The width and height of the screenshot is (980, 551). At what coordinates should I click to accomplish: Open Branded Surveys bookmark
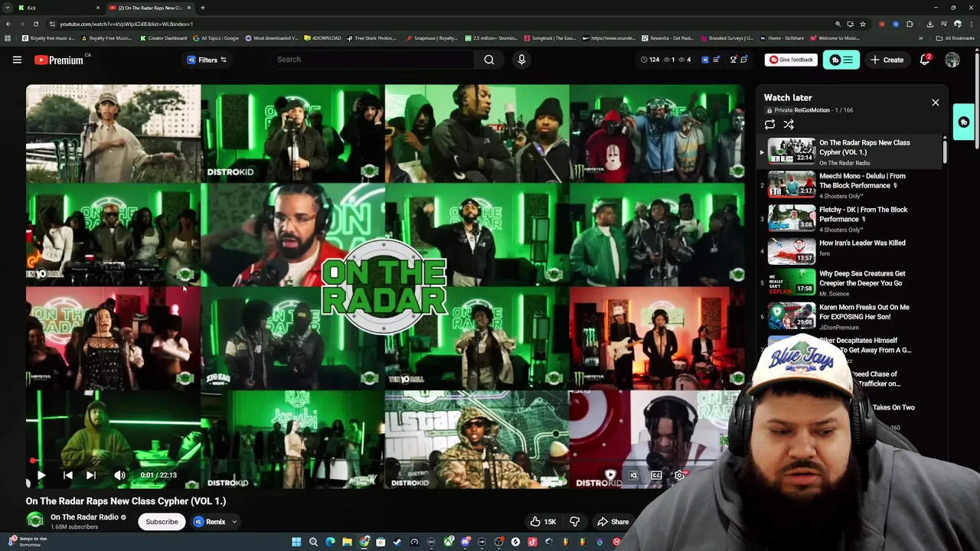point(727,38)
